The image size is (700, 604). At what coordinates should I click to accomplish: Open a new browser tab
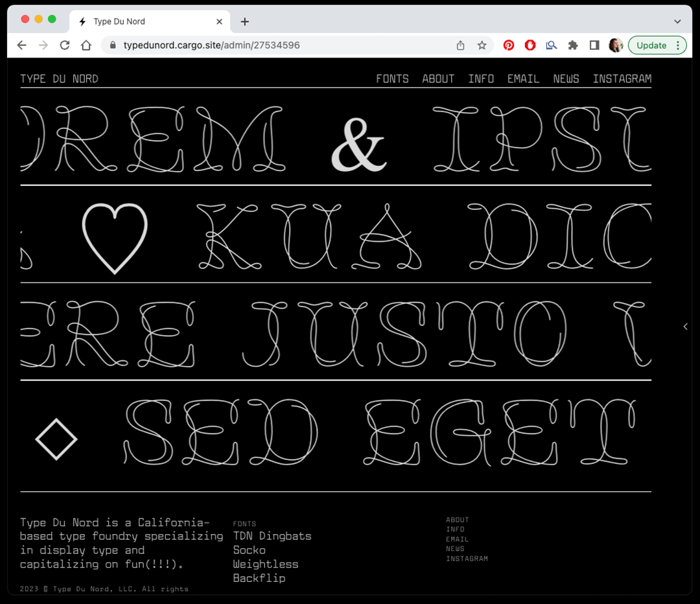click(244, 21)
